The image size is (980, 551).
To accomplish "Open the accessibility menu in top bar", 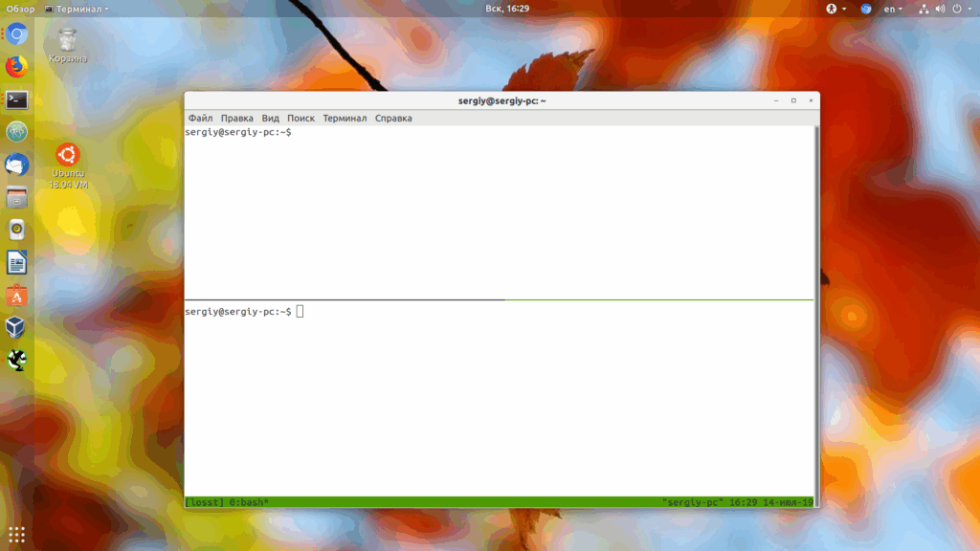I will pyautogui.click(x=835, y=9).
